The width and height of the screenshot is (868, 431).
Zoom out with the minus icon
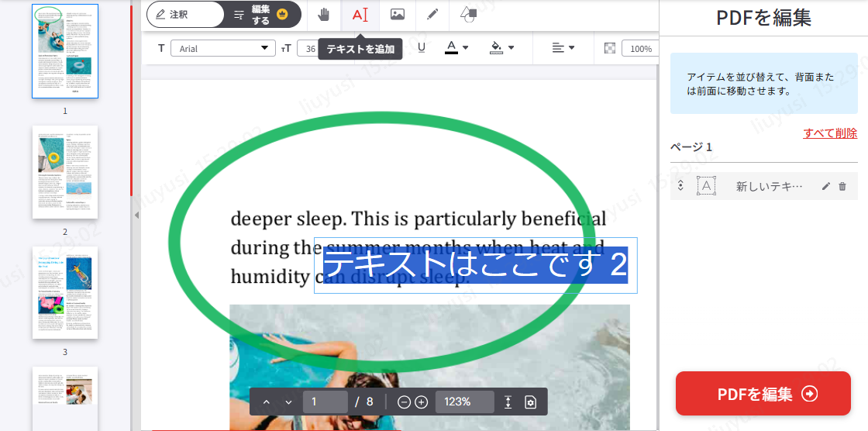(404, 402)
